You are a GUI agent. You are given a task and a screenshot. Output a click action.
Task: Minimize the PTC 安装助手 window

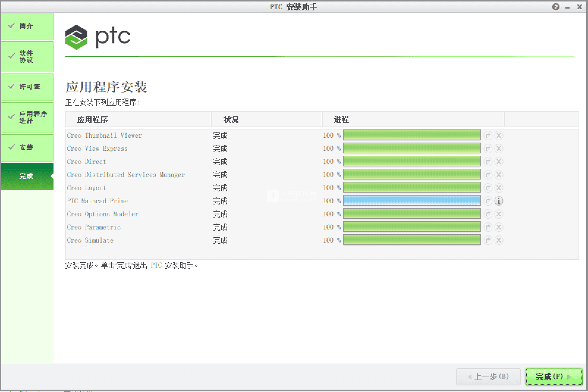[567, 7]
